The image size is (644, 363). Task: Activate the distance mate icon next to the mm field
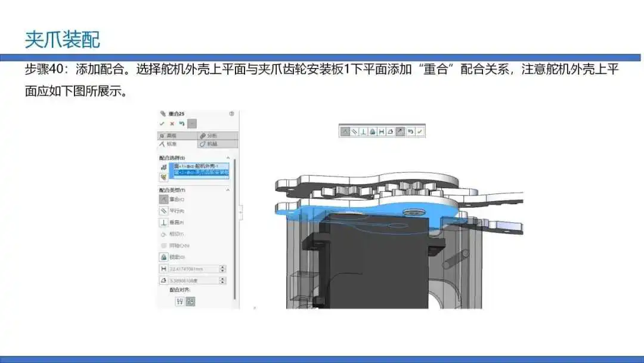click(x=163, y=269)
